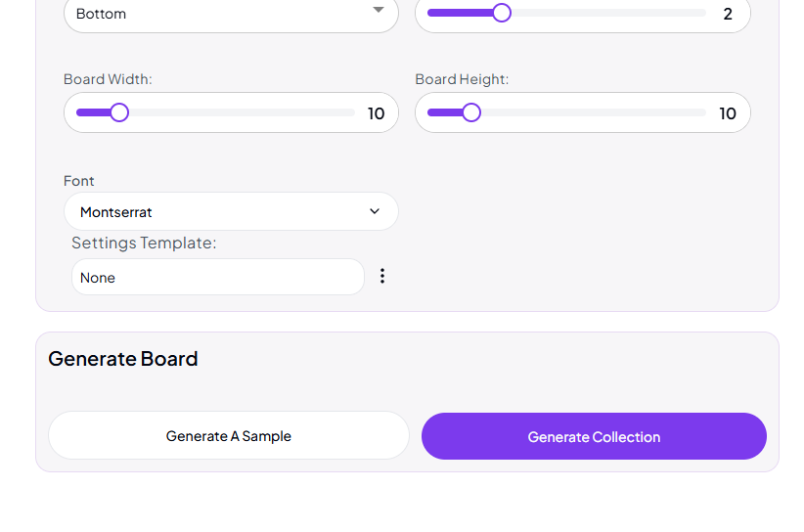Click the Board Height value 10
Screen dimensions: 804x532
click(x=728, y=113)
